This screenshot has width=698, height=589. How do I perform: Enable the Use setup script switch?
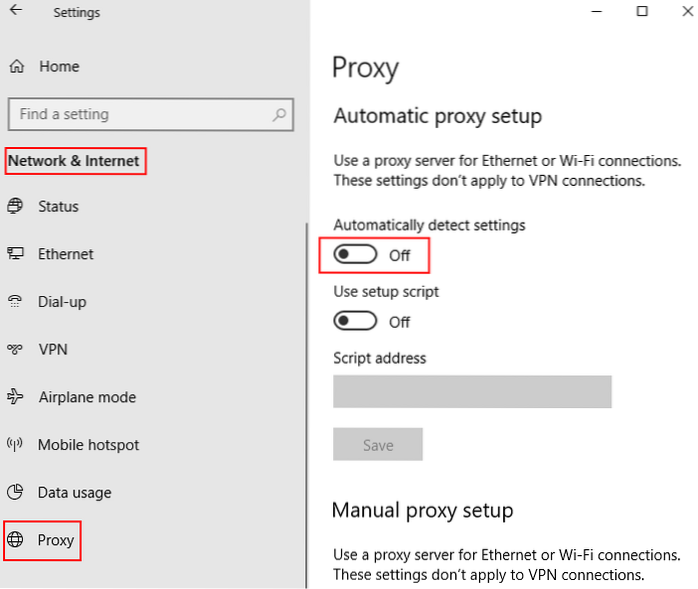click(x=355, y=321)
